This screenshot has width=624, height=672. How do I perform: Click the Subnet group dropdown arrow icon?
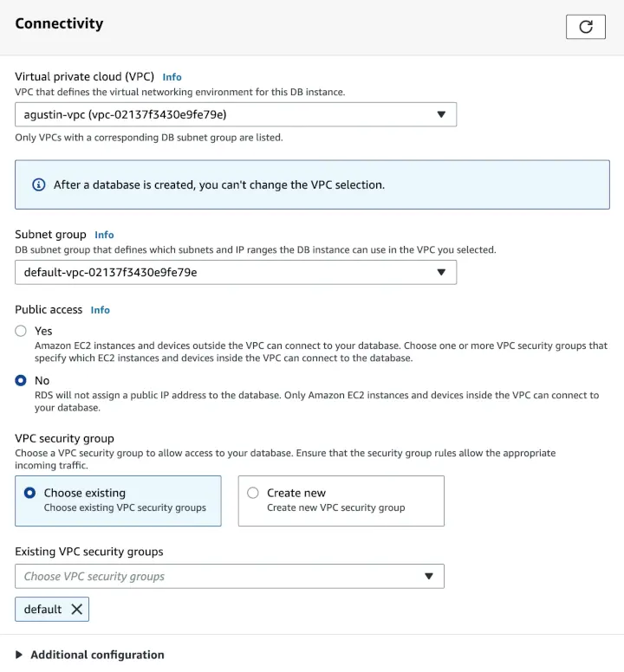tap(441, 272)
